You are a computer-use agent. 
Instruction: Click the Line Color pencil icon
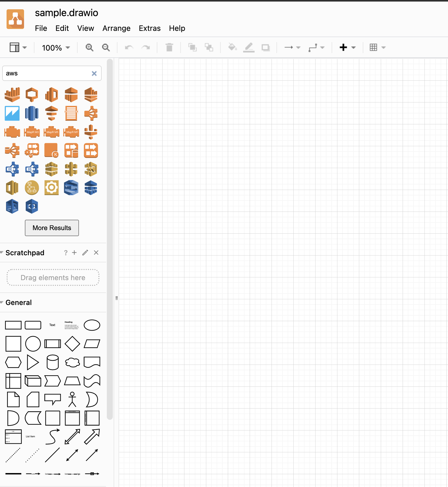coord(249,48)
